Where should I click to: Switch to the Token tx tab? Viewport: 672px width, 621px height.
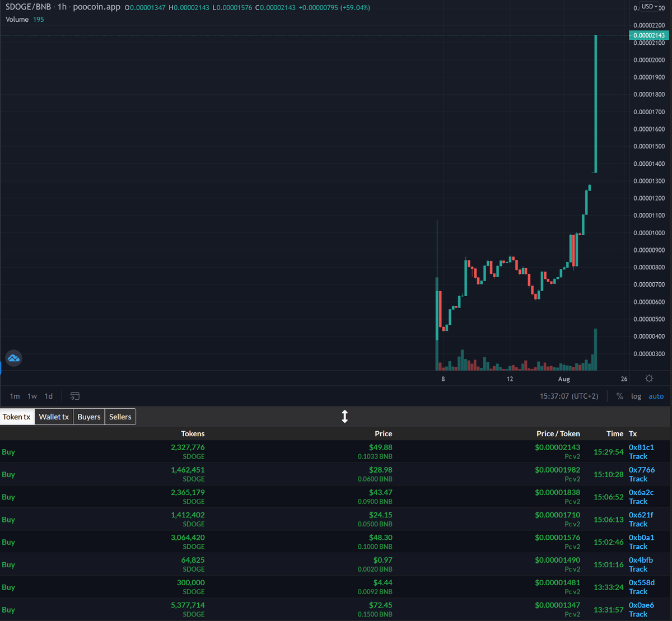17,417
